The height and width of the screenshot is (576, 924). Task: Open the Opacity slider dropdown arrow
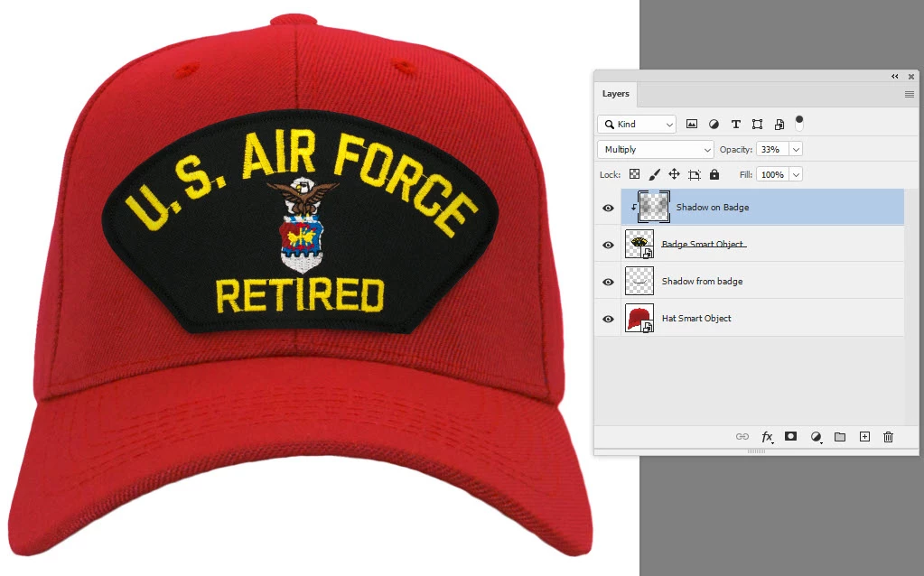pos(796,150)
